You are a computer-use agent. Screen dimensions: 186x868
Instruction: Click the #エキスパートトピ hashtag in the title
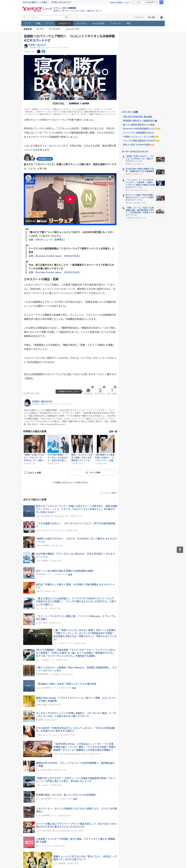click(37, 41)
